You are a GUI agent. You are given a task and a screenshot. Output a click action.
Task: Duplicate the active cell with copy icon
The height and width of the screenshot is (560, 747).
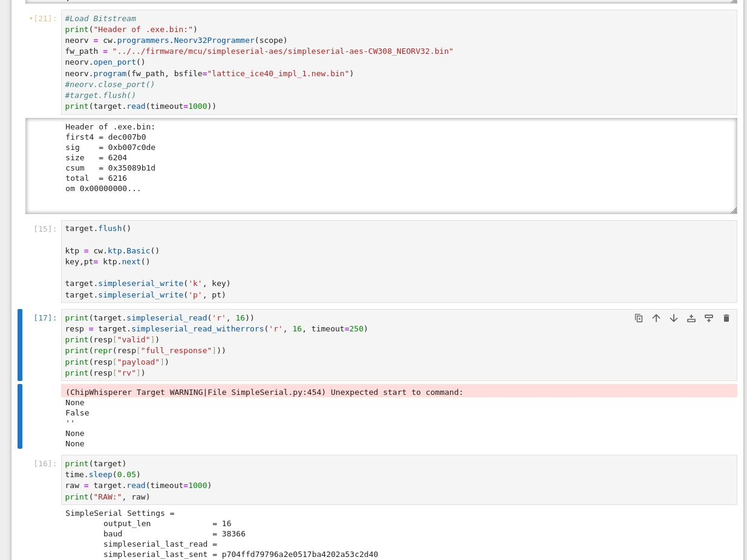pyautogui.click(x=639, y=318)
